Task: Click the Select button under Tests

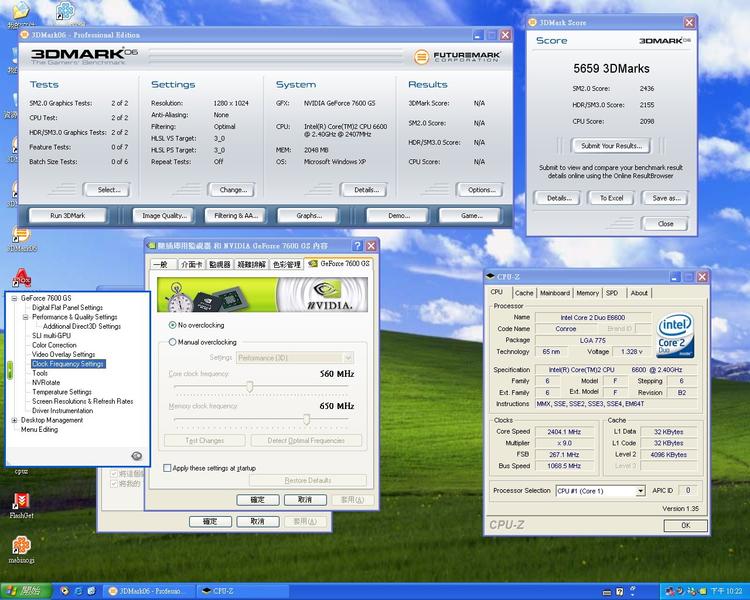Action: pos(107,189)
